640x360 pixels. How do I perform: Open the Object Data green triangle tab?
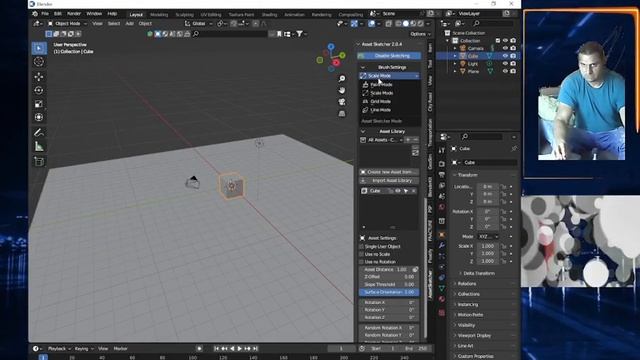tap(442, 288)
